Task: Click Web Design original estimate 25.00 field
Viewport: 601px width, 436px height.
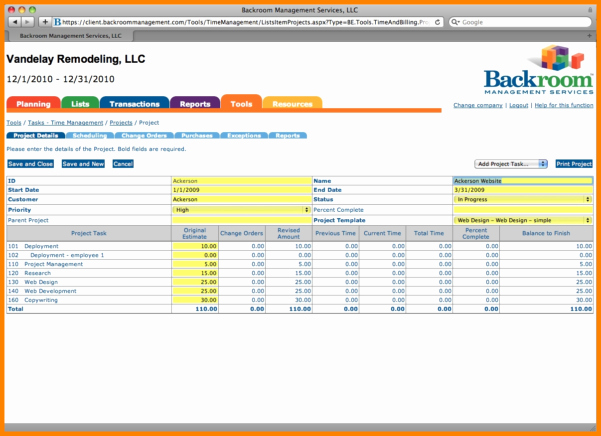Action: [195, 282]
